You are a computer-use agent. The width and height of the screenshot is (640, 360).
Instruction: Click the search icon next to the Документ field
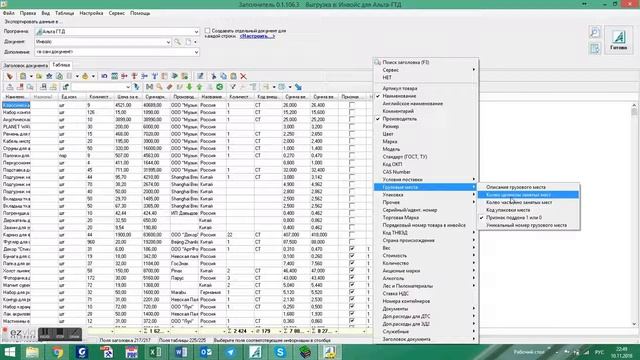178,42
